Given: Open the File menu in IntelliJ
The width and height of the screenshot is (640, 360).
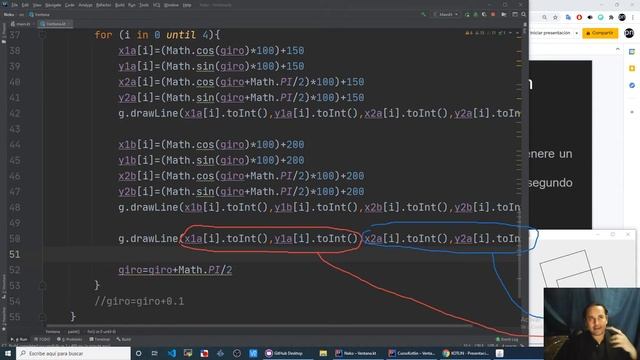Looking at the screenshot, I should [15, 5].
